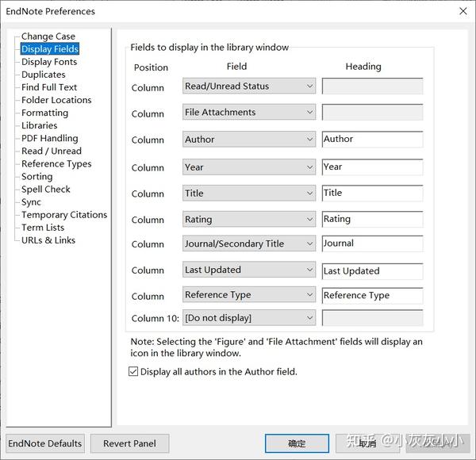Open Title field dropdown

249,194
